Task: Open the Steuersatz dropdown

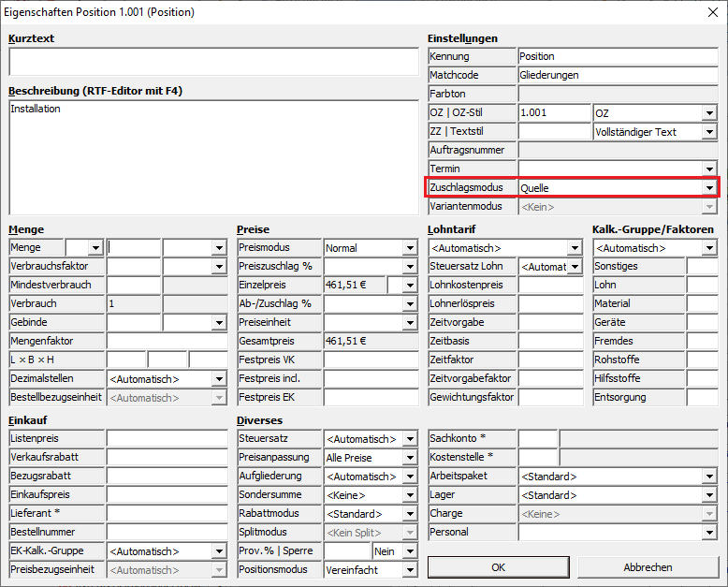Action: pos(410,438)
